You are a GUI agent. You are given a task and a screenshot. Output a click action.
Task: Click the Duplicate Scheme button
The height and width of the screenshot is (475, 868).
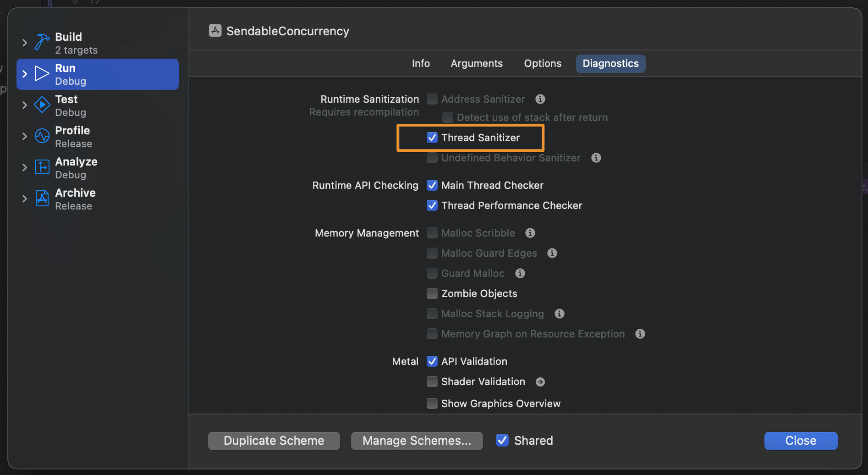pos(274,441)
